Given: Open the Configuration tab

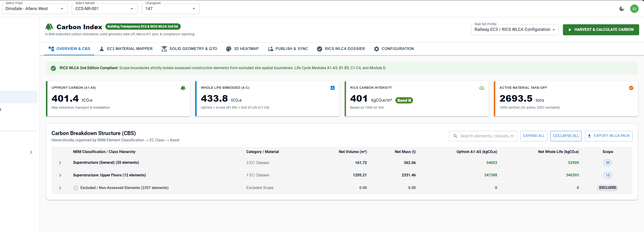Looking at the screenshot, I should coord(393,49).
